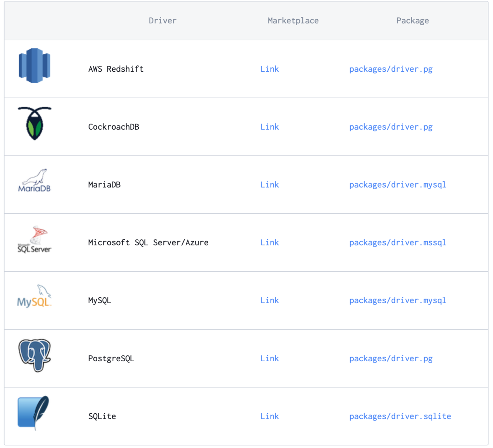
Task: Select the 'Microsoft SQL Server/Azure' text
Action: click(148, 242)
